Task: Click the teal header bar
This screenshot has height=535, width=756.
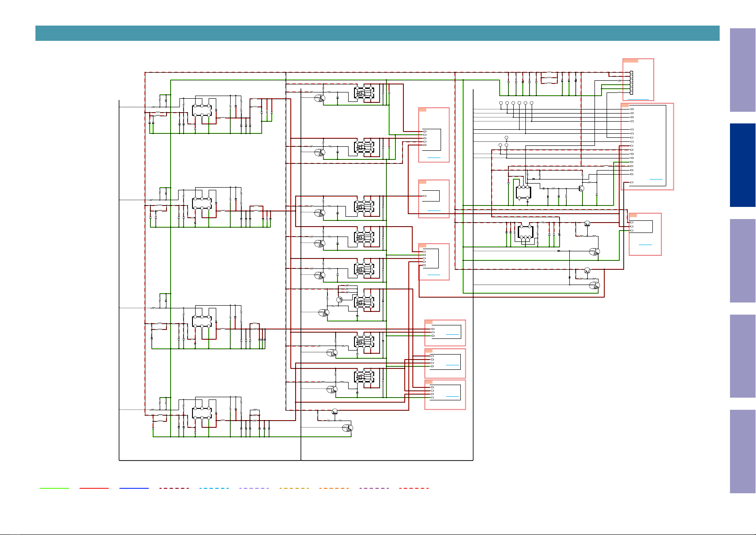Action: (377, 33)
